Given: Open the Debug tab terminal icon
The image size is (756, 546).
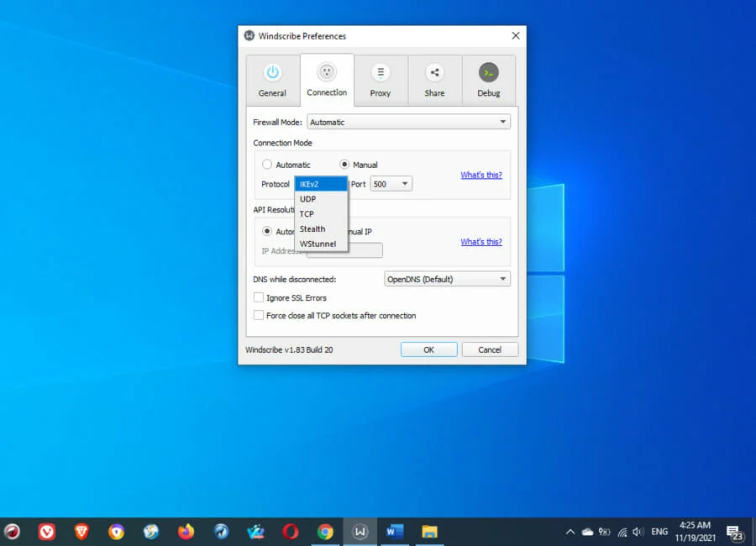Looking at the screenshot, I should [489, 73].
